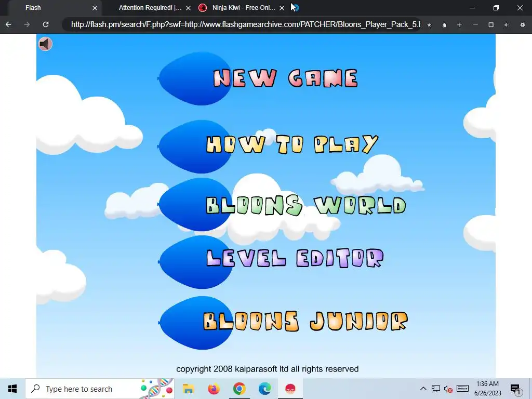This screenshot has width=532, height=399.
Task: Open the How To Play instructions
Action: [x=292, y=144]
